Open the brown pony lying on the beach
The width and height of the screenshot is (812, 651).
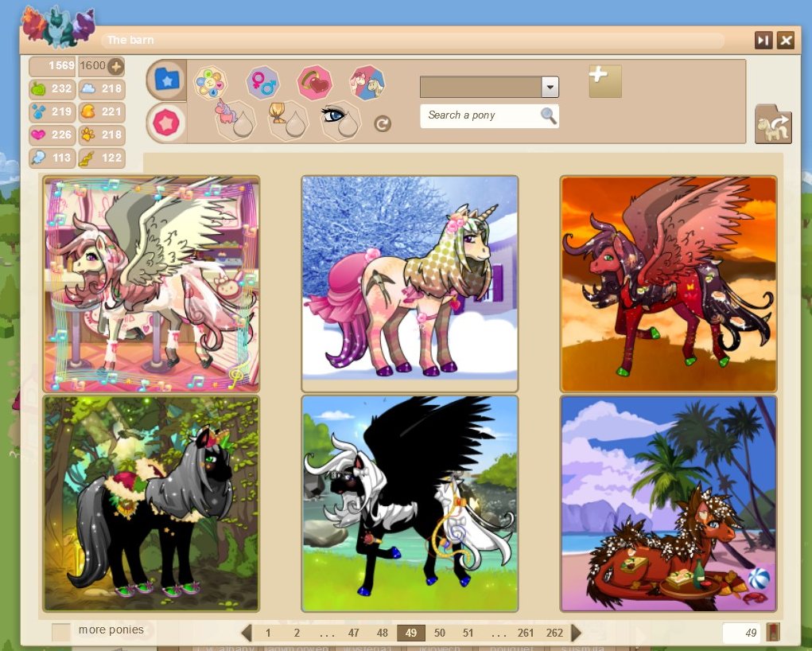pyautogui.click(x=668, y=504)
